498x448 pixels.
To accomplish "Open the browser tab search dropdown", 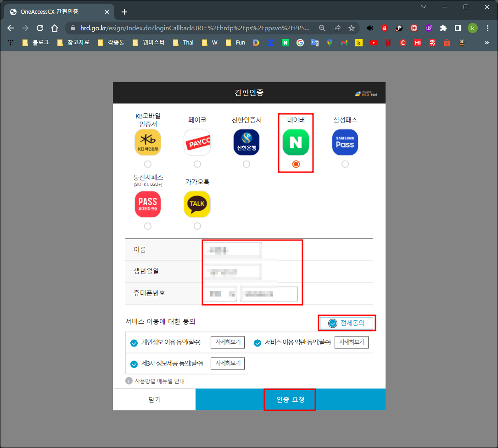I will [423, 7].
